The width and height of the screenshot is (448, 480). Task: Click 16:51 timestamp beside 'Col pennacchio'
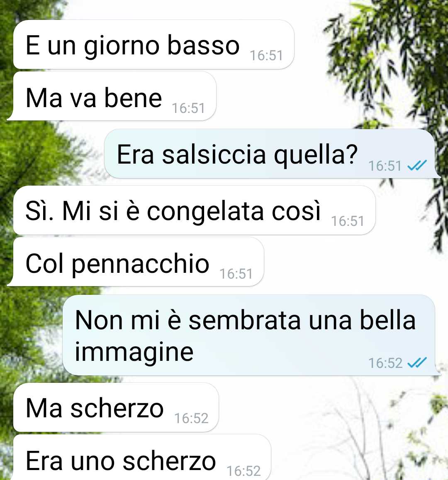coord(236,274)
